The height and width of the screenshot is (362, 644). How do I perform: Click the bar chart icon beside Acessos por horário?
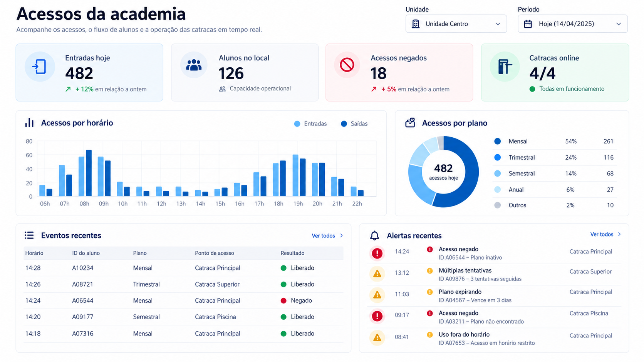coord(29,123)
